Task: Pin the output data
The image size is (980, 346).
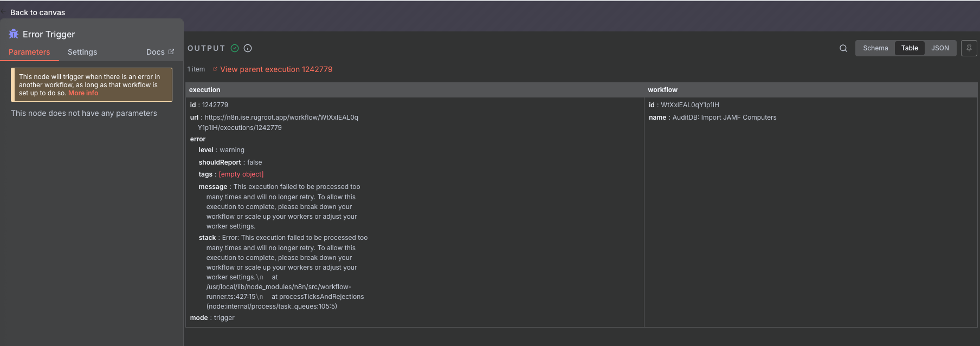Action: [x=969, y=48]
